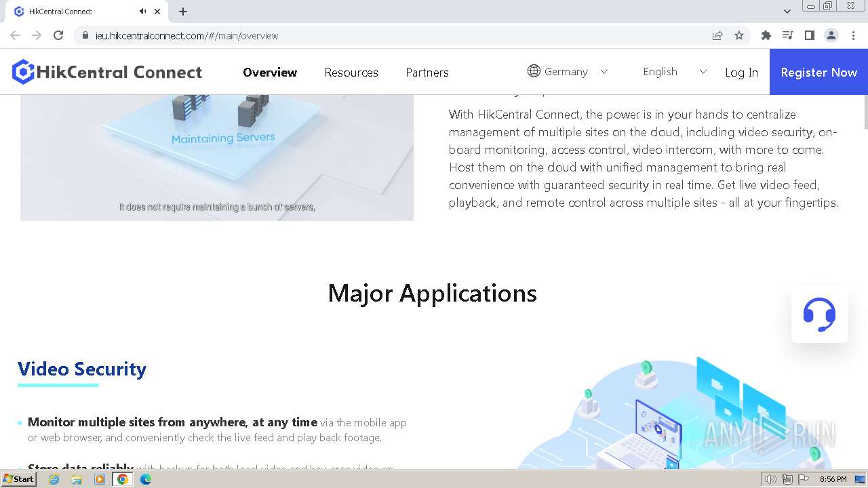Open media controls icon in toolbar

click(788, 35)
